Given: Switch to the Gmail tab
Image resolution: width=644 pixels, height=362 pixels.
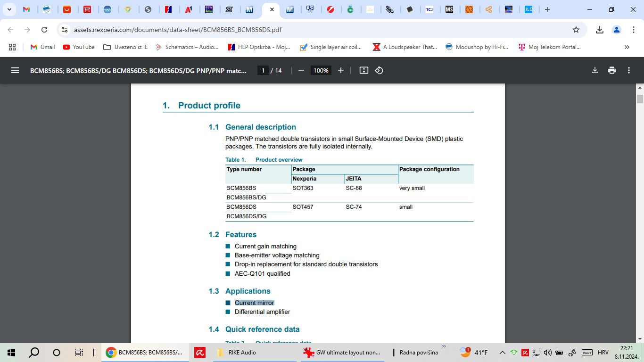Looking at the screenshot, I should (26, 9).
